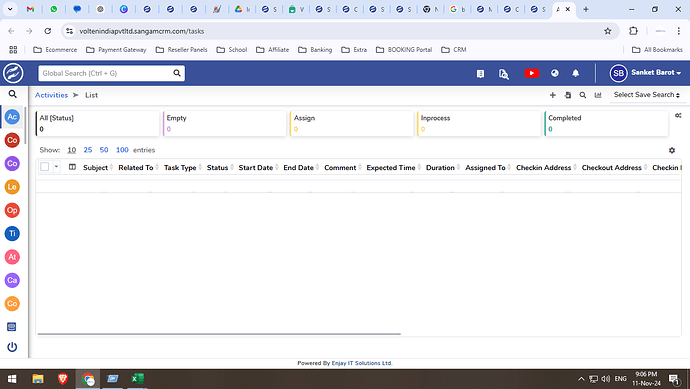Image resolution: width=690 pixels, height=389 pixels.
Task: Open the chart report icon beside search
Action: point(598,95)
